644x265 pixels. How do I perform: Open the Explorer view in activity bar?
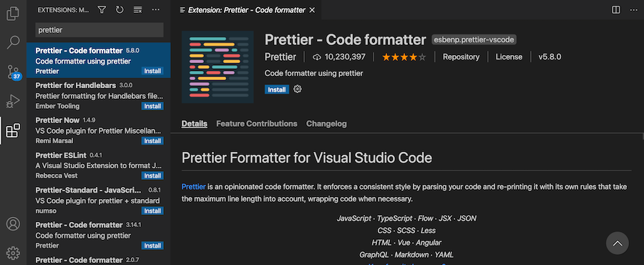point(13,14)
